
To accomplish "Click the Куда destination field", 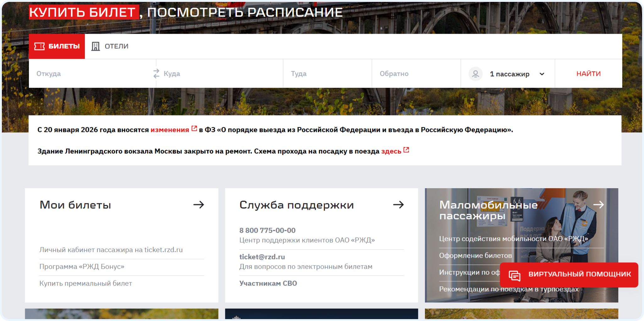I will (220, 74).
